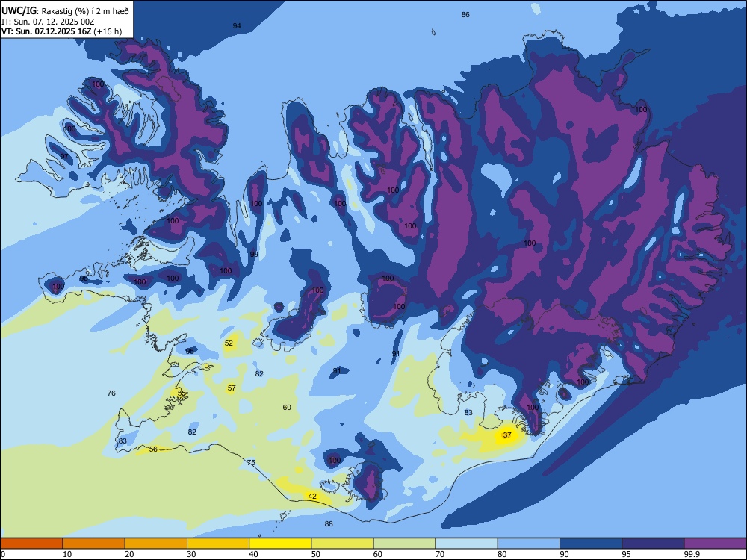This screenshot has height=560, width=747.
Task: Choose the 30–40 amber legend swatch
Action: click(218, 544)
